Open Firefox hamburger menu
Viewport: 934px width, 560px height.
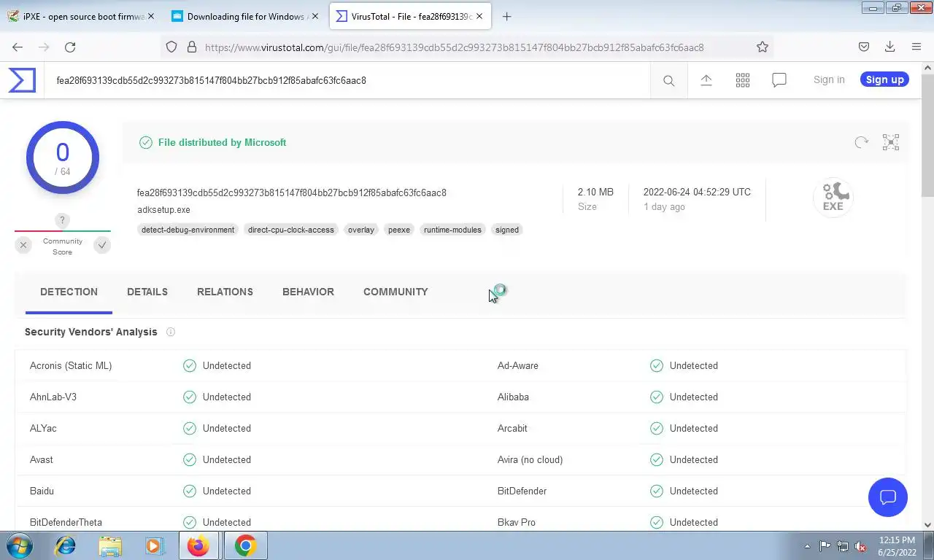click(916, 47)
